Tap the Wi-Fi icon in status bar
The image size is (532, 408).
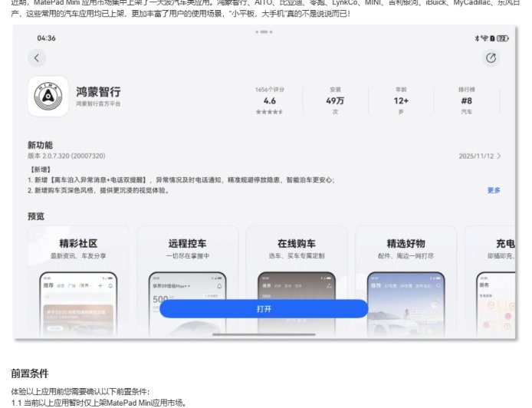tap(484, 38)
